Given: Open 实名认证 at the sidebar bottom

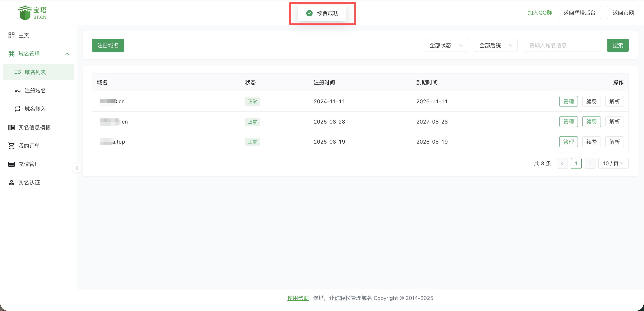Looking at the screenshot, I should (x=29, y=183).
